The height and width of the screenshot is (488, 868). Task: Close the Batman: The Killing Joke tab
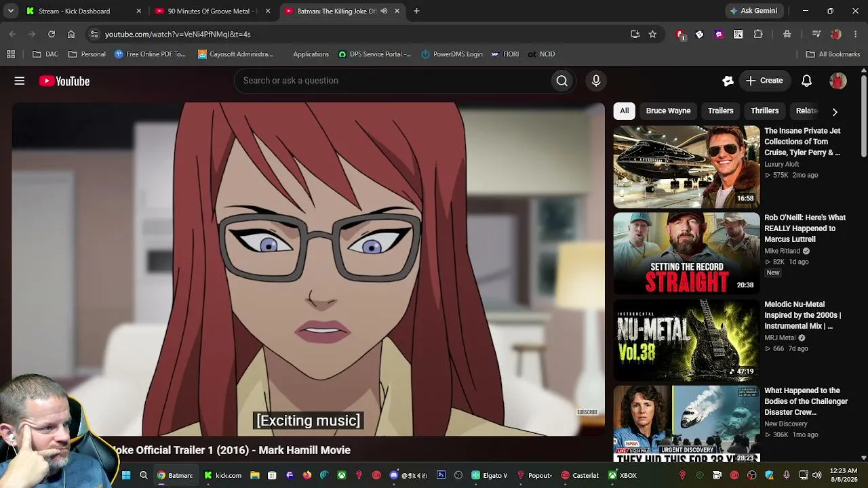click(x=397, y=11)
